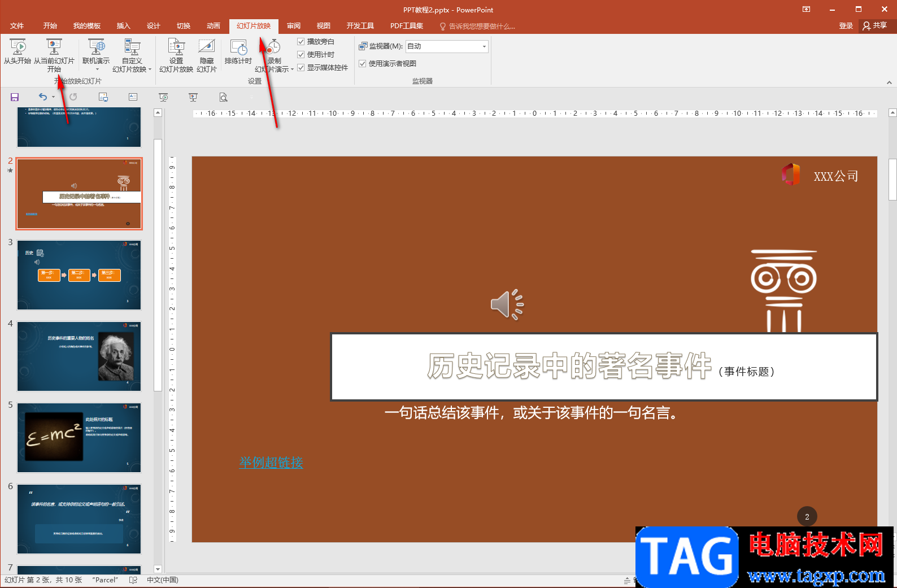Toggle 使用演示者视图 checkbox
Screen dimensions: 897x588
coord(363,64)
